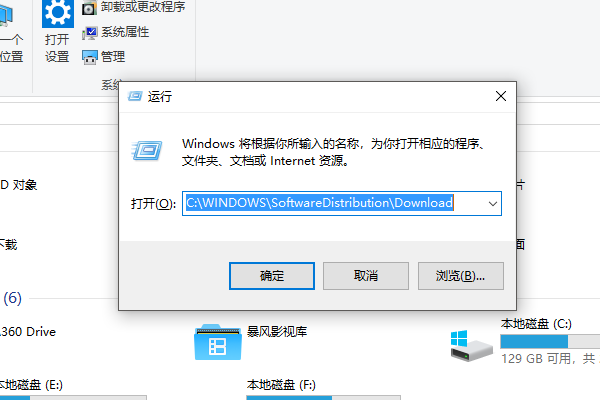The width and height of the screenshot is (600, 400).
Task: Close the Run dialog
Action: coord(501,96)
